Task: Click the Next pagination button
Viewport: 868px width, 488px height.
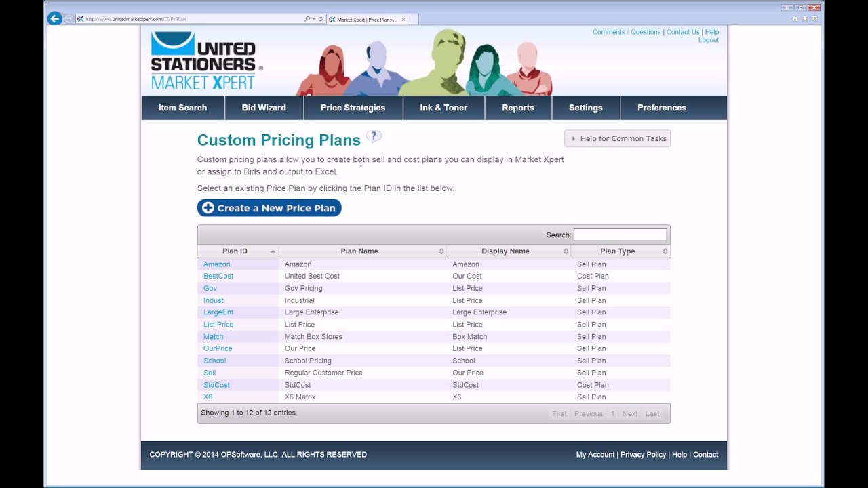Action: point(630,413)
